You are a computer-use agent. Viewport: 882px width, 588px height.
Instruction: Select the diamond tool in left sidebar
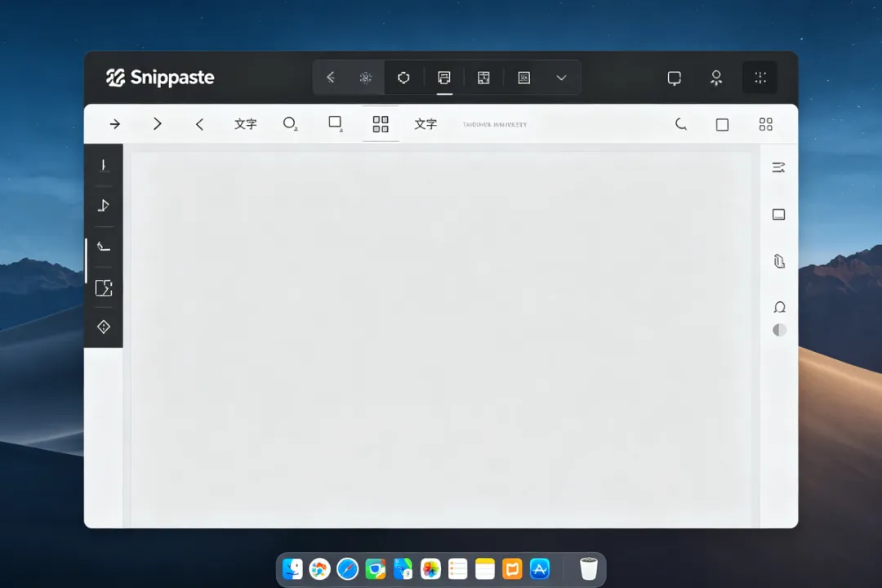pos(104,327)
